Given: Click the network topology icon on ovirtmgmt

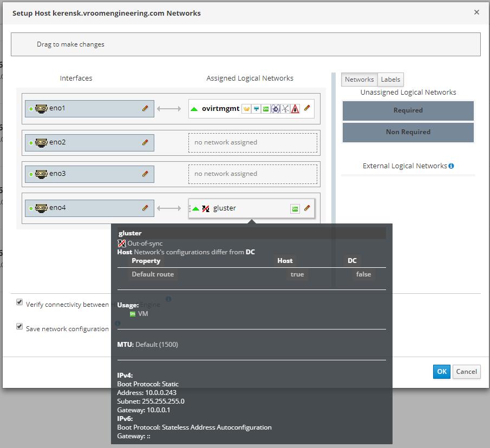Looking at the screenshot, I should click(x=285, y=109).
